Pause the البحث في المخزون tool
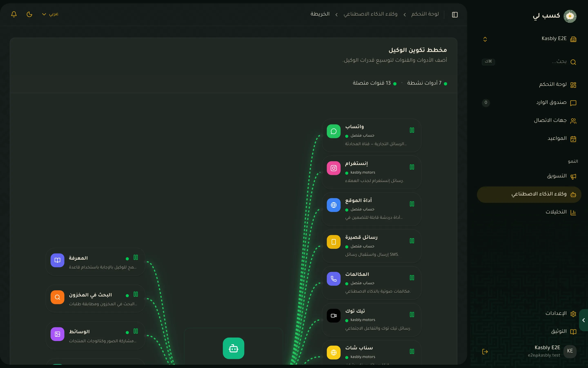This screenshot has height=368, width=588. tap(136, 294)
